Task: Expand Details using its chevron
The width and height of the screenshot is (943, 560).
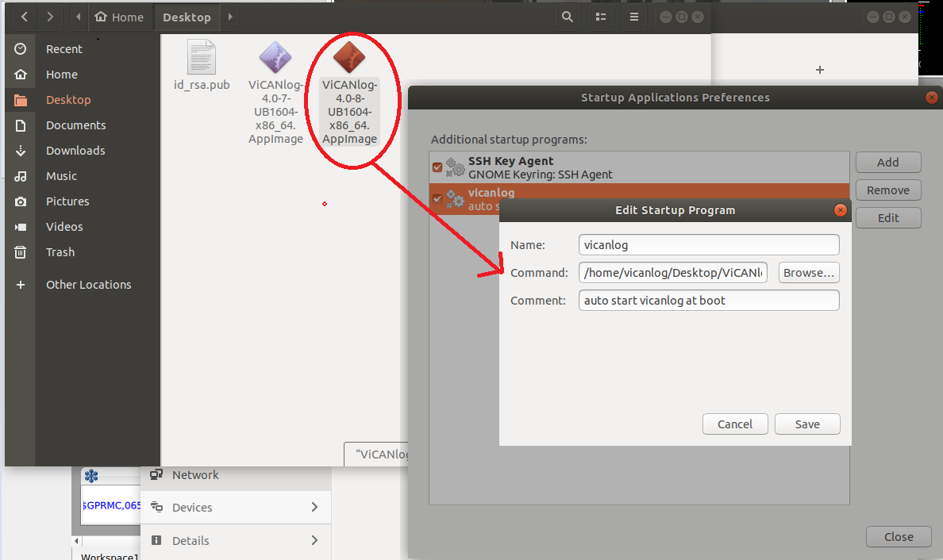Action: click(x=314, y=540)
